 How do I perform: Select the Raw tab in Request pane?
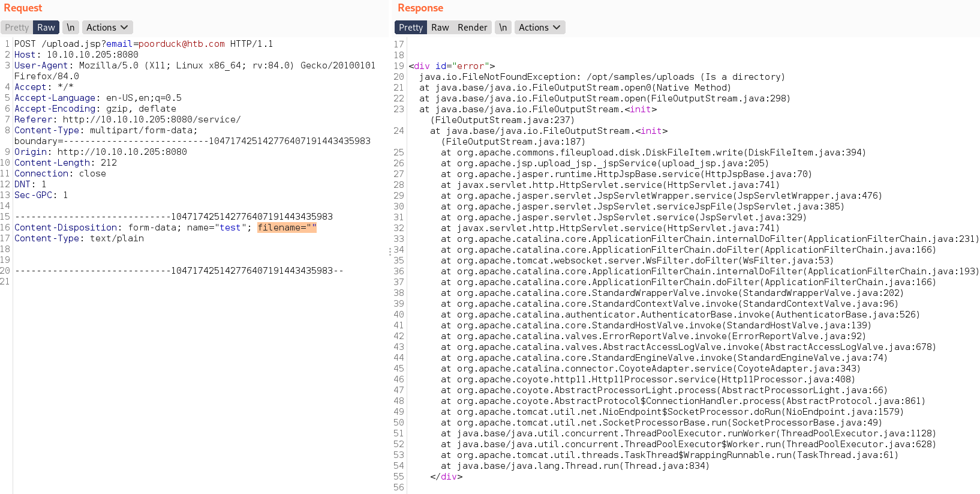(x=46, y=28)
